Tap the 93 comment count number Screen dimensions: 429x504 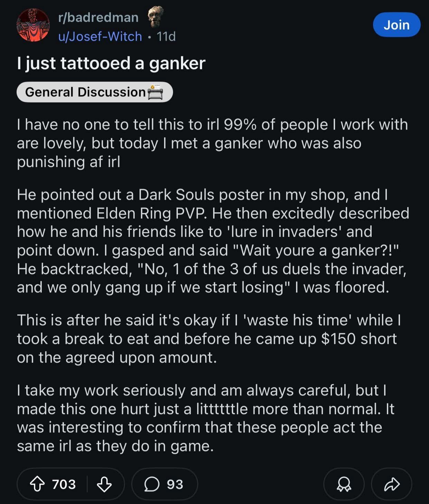pyautogui.click(x=175, y=484)
